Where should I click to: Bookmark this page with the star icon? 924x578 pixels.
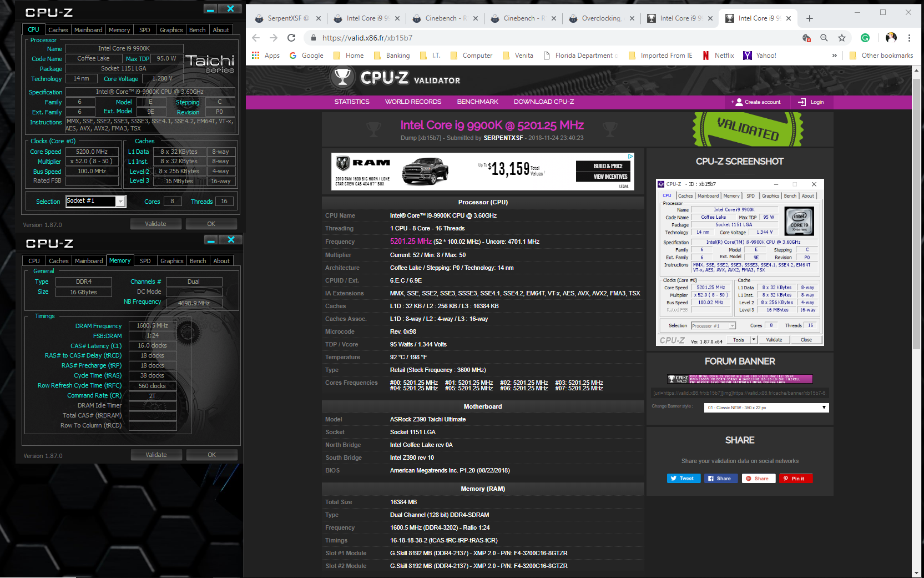(x=842, y=38)
